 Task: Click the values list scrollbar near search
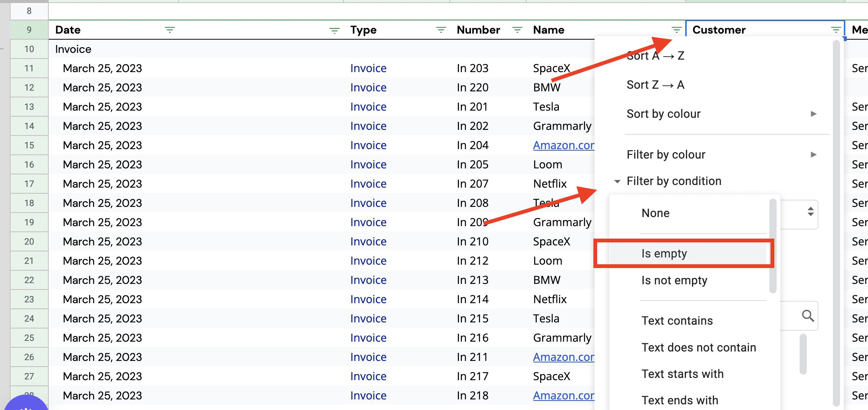(x=803, y=354)
